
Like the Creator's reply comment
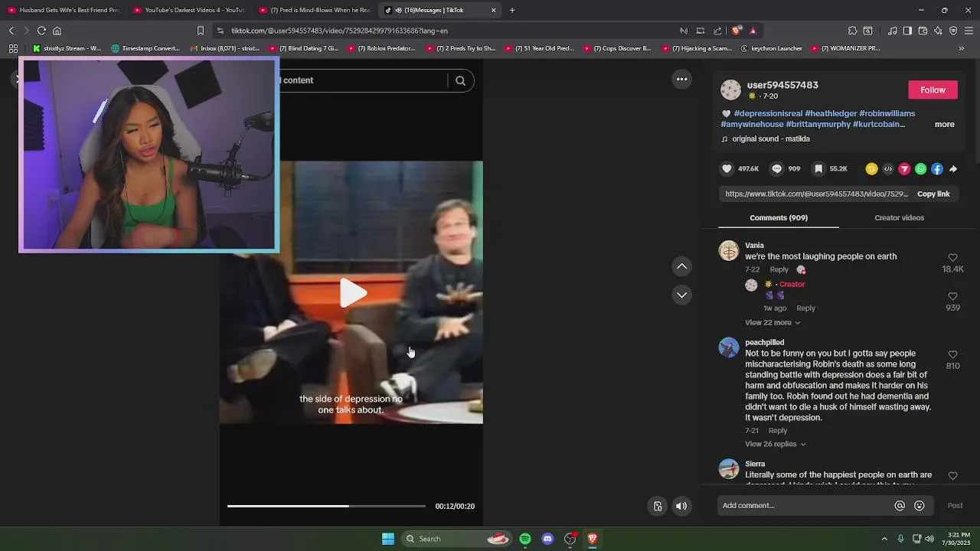[x=952, y=296]
